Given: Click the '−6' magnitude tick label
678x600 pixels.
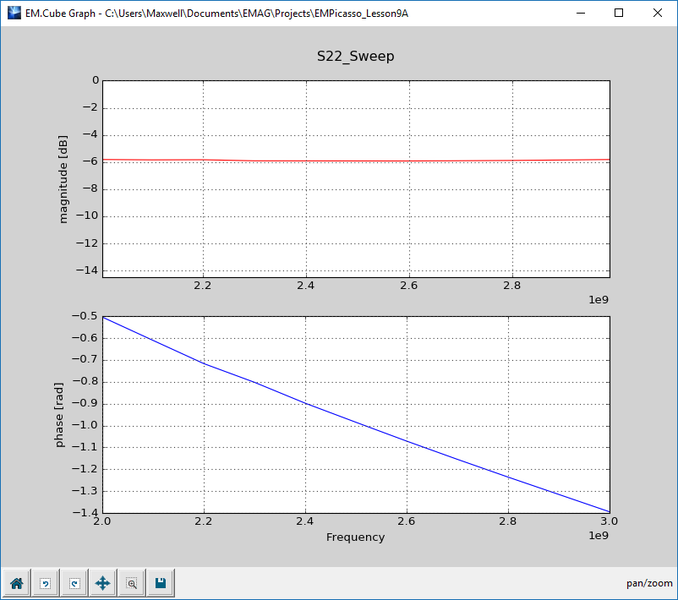Looking at the screenshot, I should point(90,161).
